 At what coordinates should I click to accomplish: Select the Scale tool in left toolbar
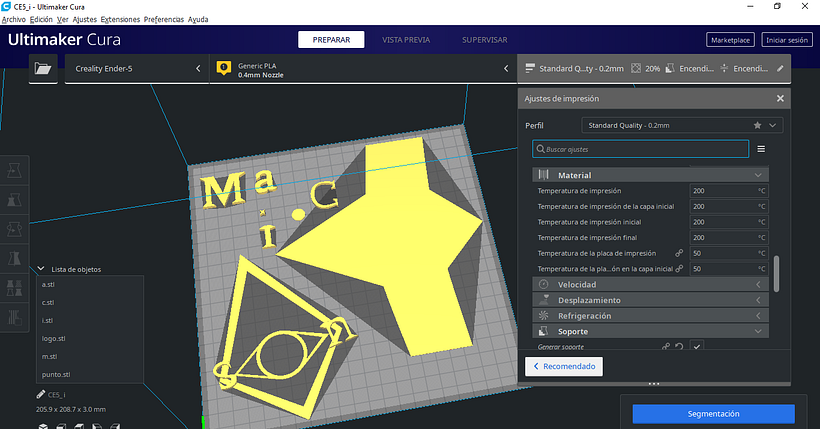pos(14,200)
